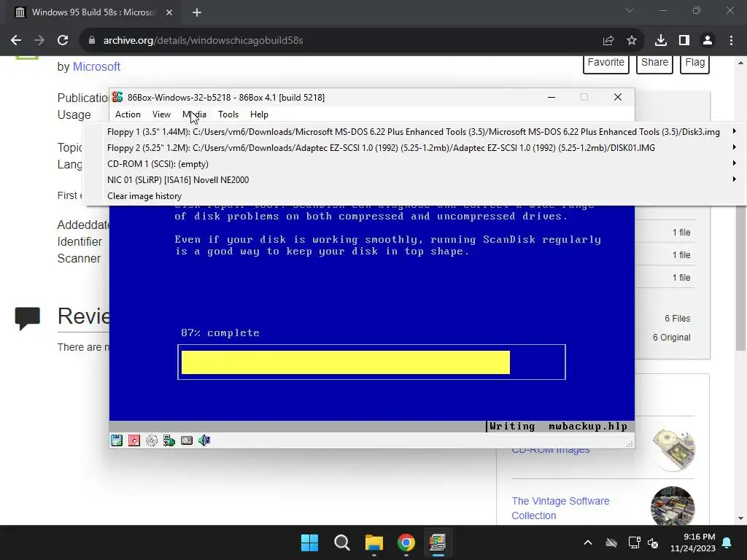
Task: Click the gray hard disk status icon
Action: tap(187, 440)
